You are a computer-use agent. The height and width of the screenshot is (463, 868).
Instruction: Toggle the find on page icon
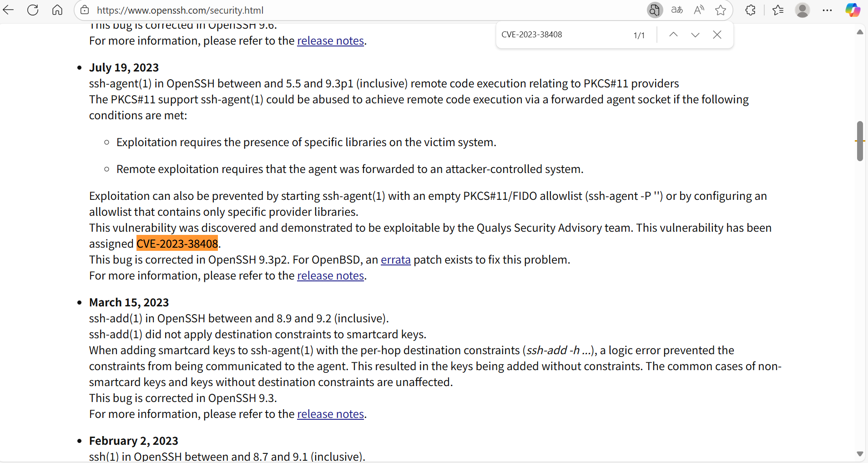pos(654,10)
